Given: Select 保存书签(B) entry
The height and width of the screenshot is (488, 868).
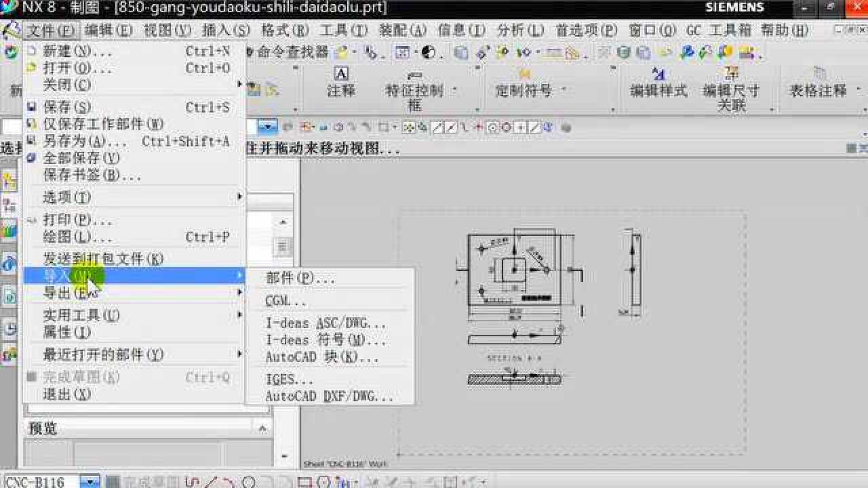Looking at the screenshot, I should coord(134,175).
